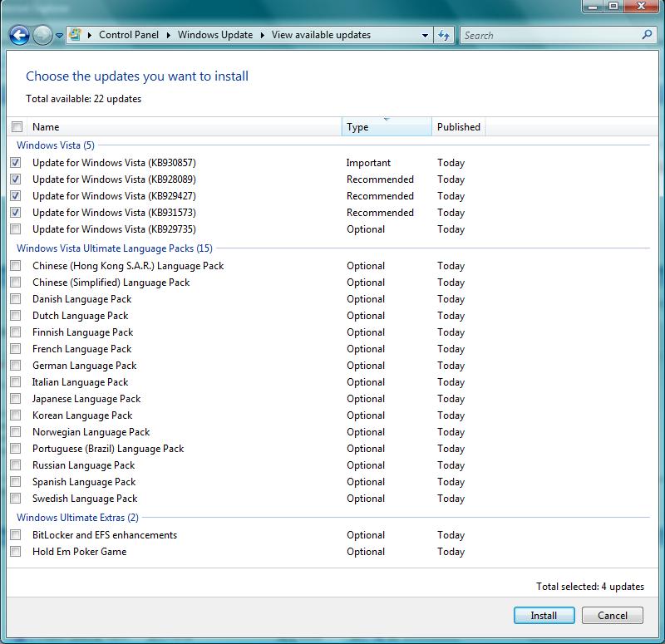The image size is (665, 644).
Task: Check Korean Language Pack checkbox
Action: (x=16, y=415)
